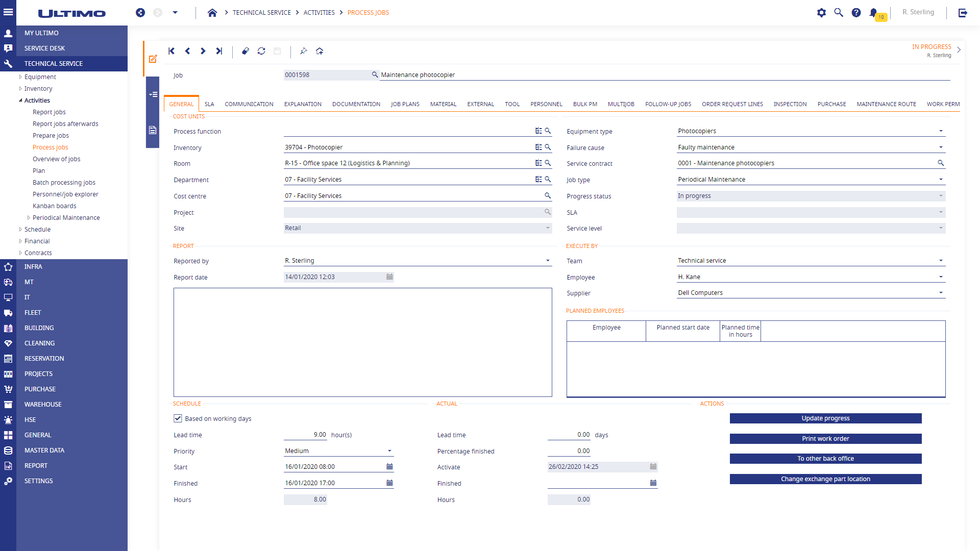Image resolution: width=980 pixels, height=551 pixels.
Task: Refresh the current job record
Action: [261, 51]
